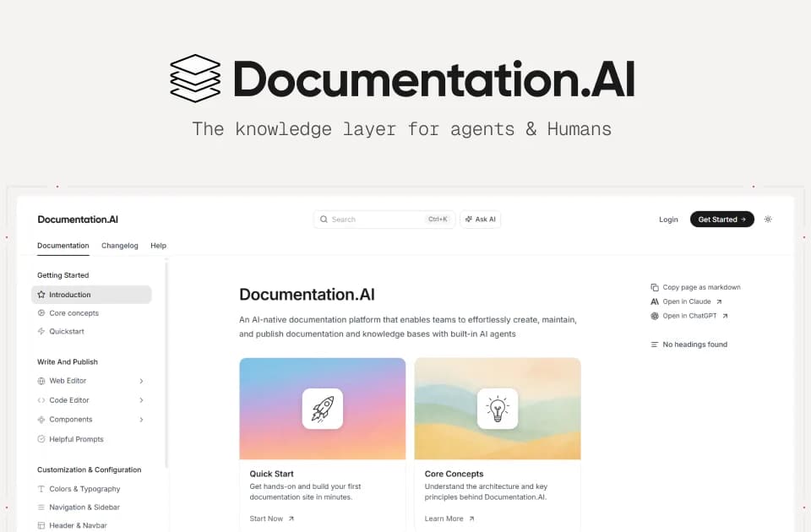Click the Code Editor brackets icon

click(41, 400)
